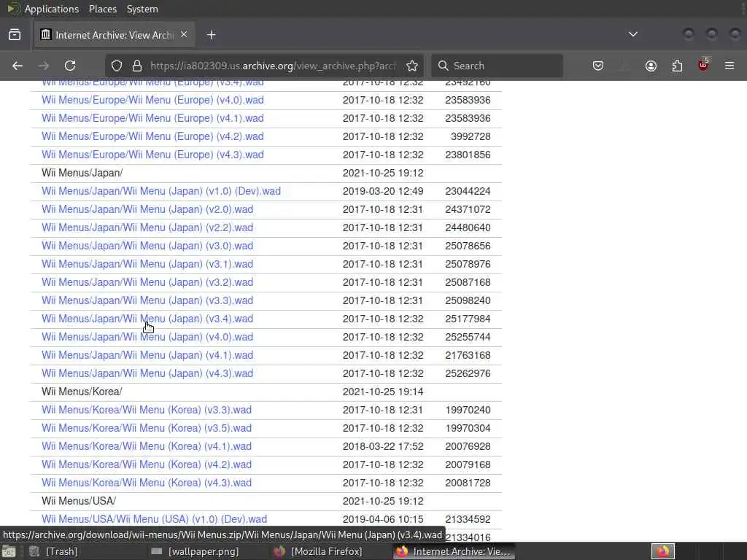Bookmark this page with the star
The height and width of the screenshot is (560, 747).
click(412, 66)
